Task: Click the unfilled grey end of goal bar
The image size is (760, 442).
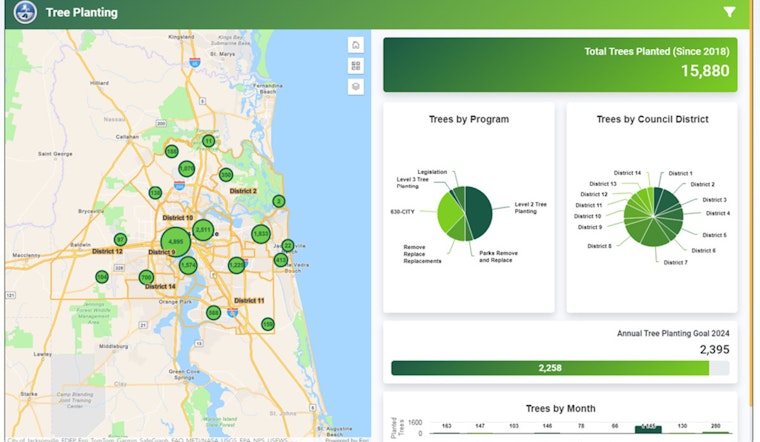Action: click(719, 368)
